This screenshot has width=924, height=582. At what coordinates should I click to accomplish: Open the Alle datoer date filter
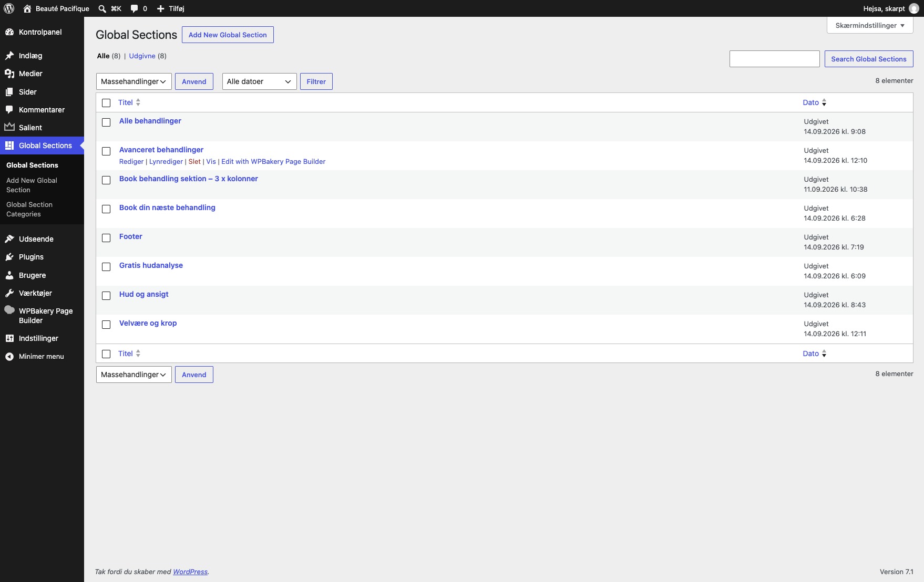(260, 81)
